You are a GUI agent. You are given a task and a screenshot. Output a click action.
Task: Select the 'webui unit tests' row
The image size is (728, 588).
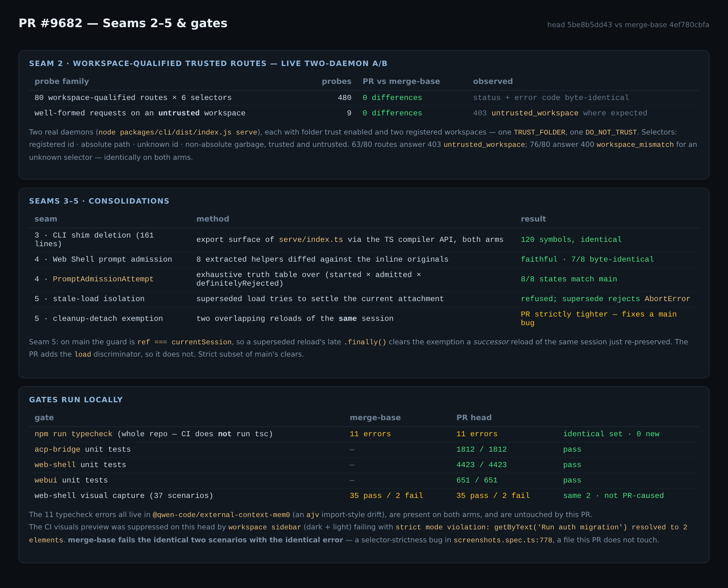point(364,480)
